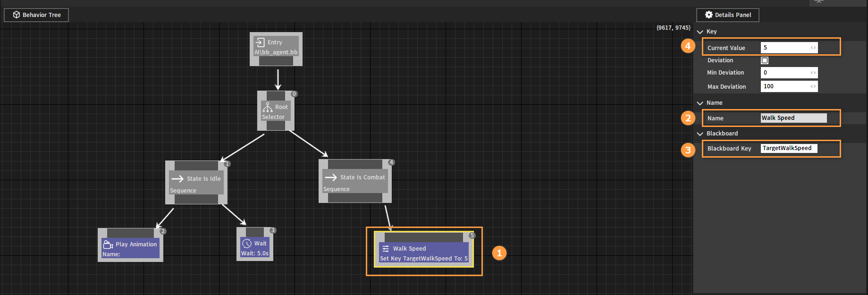Click the Min Deviation drag arrows icon
This screenshot has height=295, width=868.
coord(813,73)
